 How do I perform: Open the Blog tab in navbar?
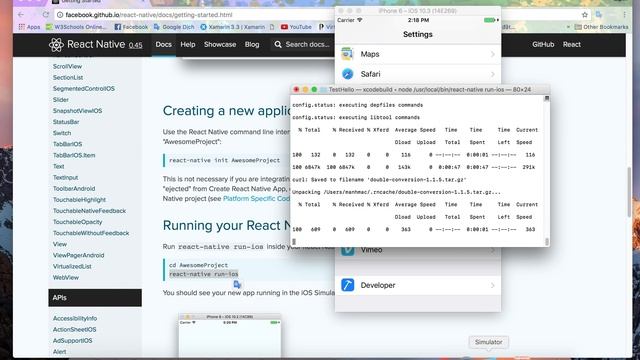click(x=252, y=44)
